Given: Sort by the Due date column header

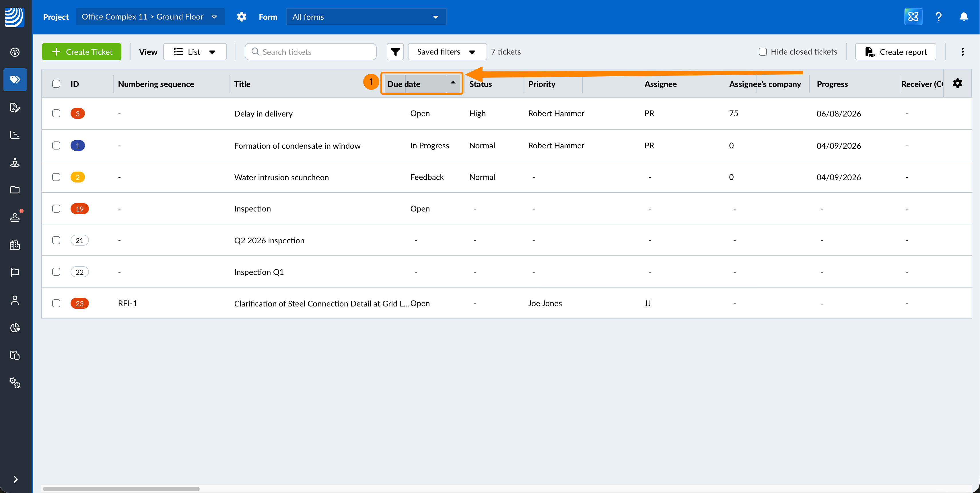Looking at the screenshot, I should tap(421, 84).
